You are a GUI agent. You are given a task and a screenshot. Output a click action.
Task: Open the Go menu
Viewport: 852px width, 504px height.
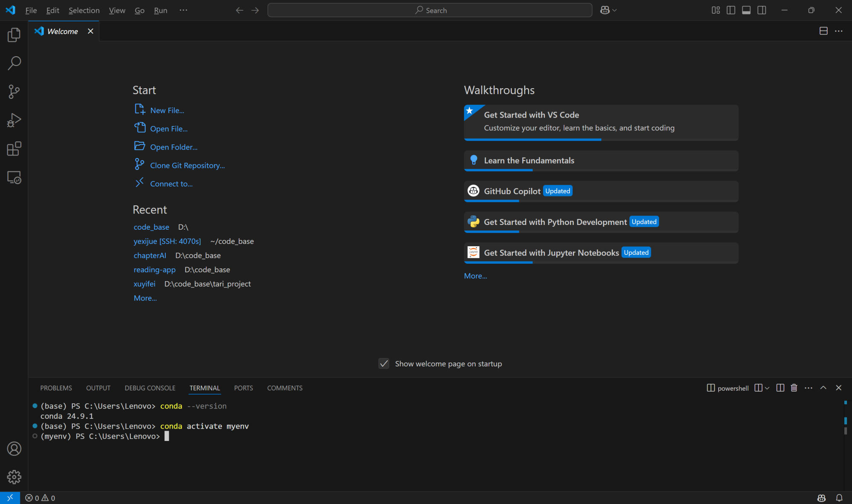[140, 10]
